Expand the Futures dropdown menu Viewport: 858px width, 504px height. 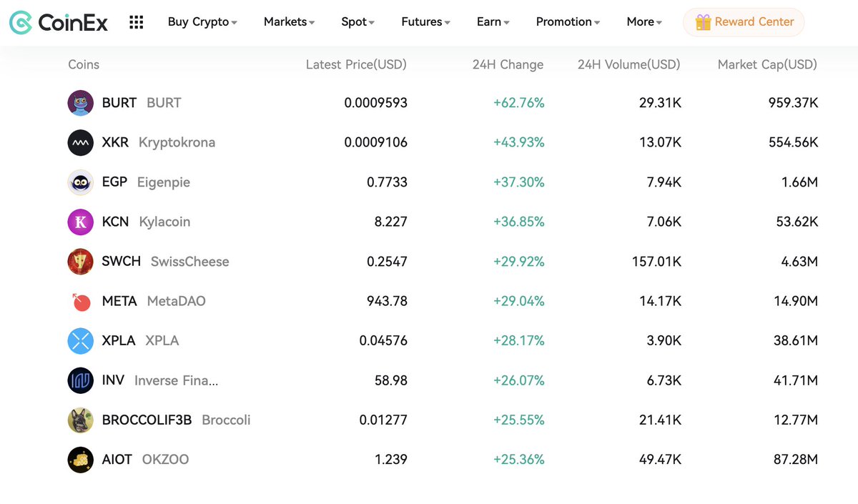[425, 22]
